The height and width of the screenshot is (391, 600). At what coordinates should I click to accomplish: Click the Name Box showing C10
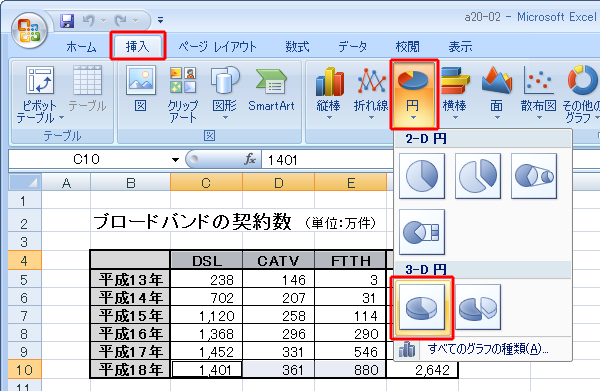tap(87, 159)
